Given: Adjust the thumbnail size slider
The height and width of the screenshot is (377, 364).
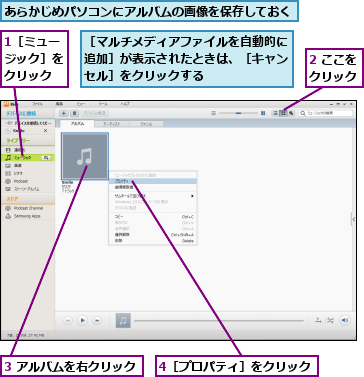Looking at the screenshot, I should [238, 113].
